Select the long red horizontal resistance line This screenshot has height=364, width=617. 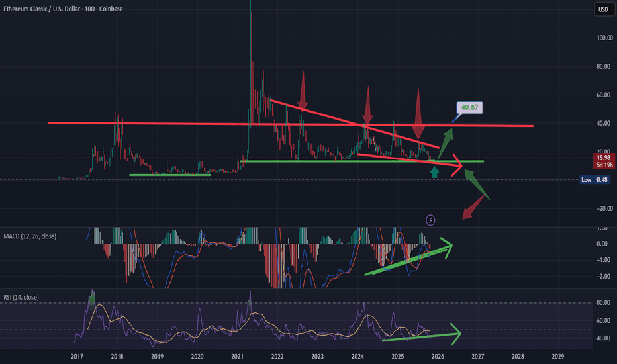click(166, 123)
